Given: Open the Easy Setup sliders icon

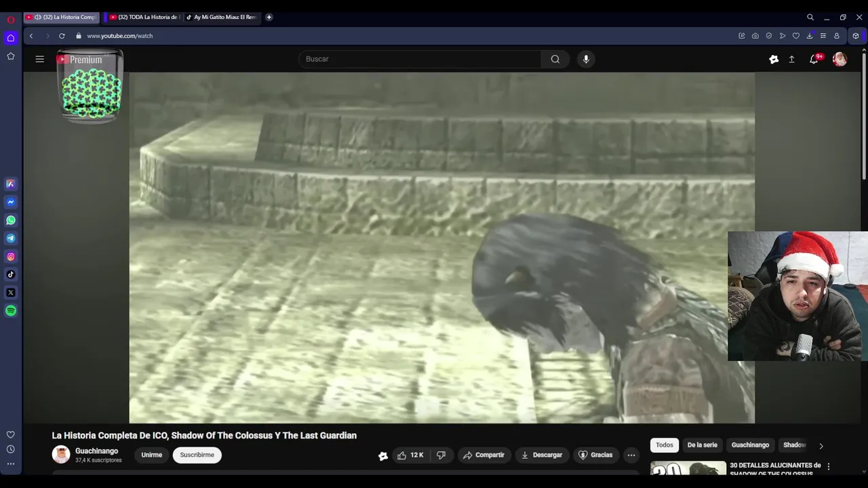Looking at the screenshot, I should click(823, 36).
